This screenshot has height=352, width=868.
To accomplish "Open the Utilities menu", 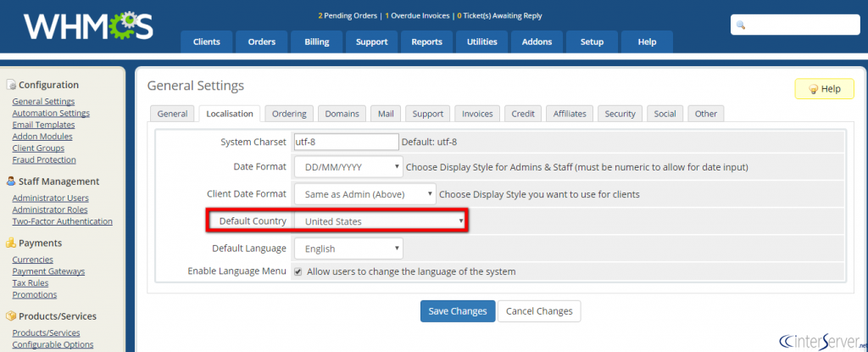I will [482, 42].
